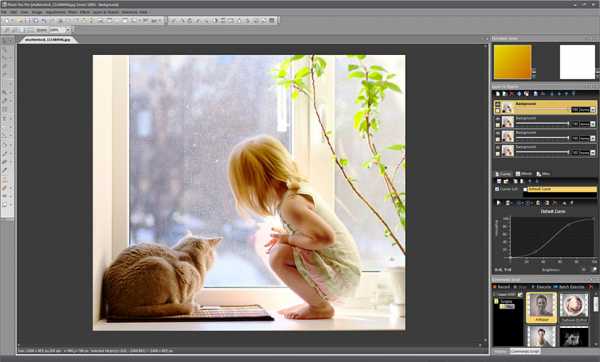Select the open image document tab
Image resolution: width=600 pixels, height=362 pixels.
tap(48, 39)
